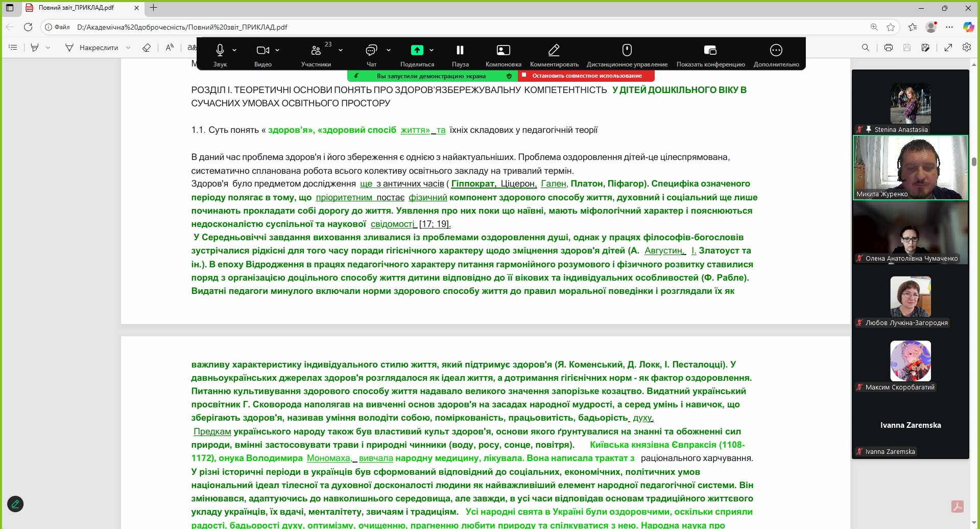This screenshot has height=529, width=980.
Task: Click the Микита Журенко video thumbnail
Action: tap(910, 167)
